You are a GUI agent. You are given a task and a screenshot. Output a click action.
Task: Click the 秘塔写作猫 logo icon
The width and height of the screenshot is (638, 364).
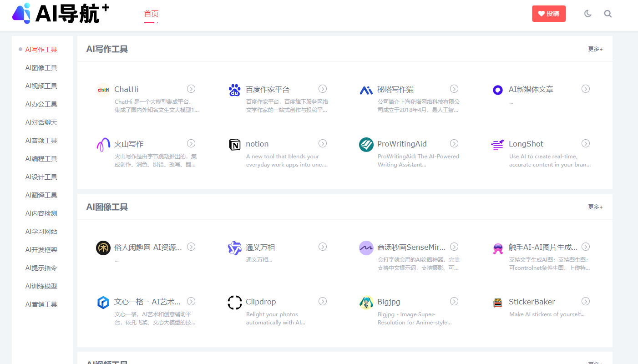click(366, 90)
